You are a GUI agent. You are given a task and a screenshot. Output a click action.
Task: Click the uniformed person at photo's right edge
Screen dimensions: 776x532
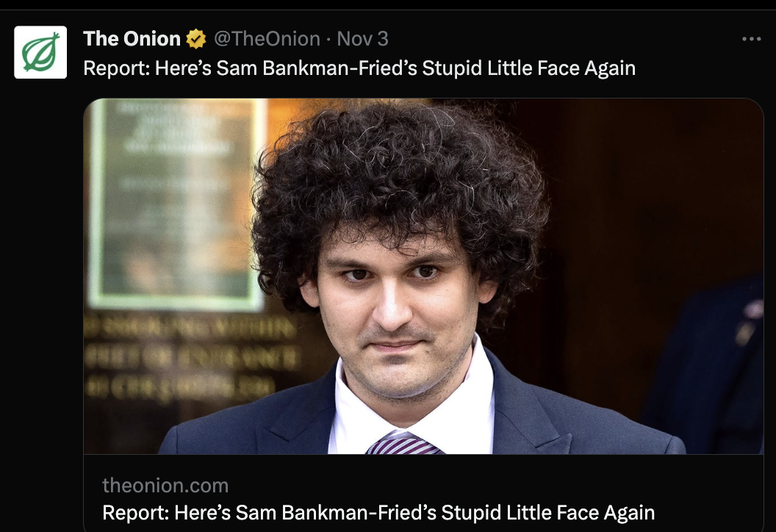tap(713, 366)
